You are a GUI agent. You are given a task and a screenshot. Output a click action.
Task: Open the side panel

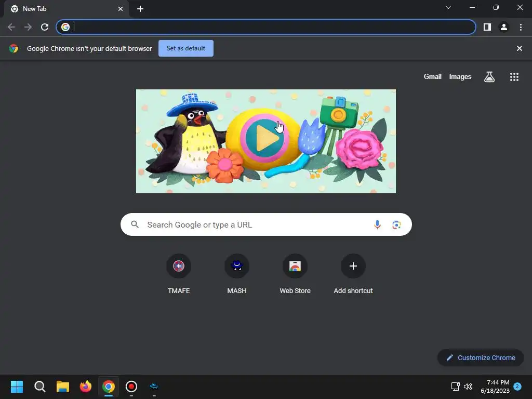tap(487, 27)
